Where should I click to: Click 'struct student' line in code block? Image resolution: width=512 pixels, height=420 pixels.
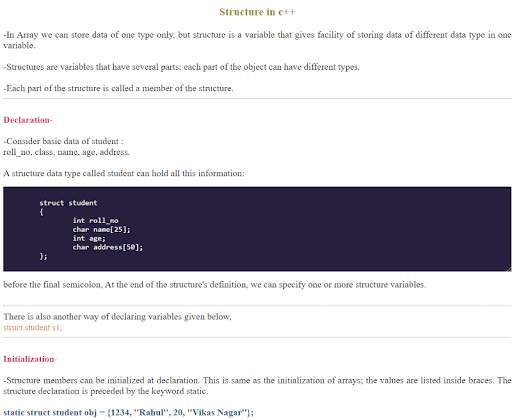(68, 203)
